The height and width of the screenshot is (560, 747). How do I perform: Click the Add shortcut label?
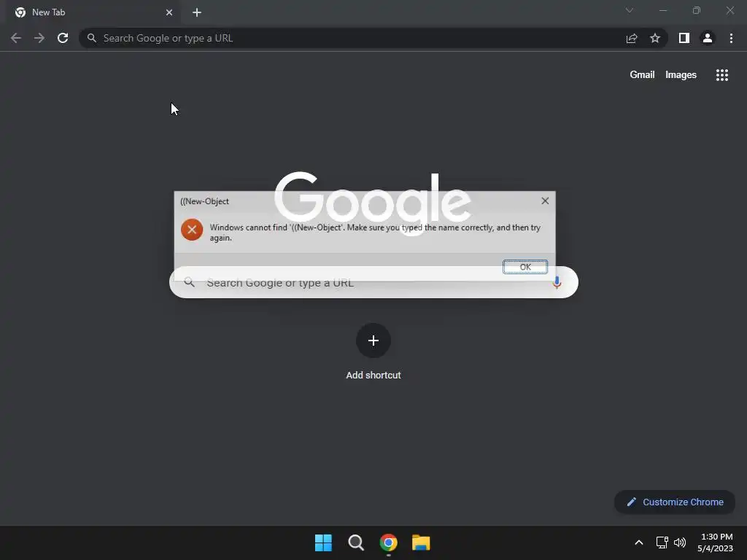coord(373,376)
